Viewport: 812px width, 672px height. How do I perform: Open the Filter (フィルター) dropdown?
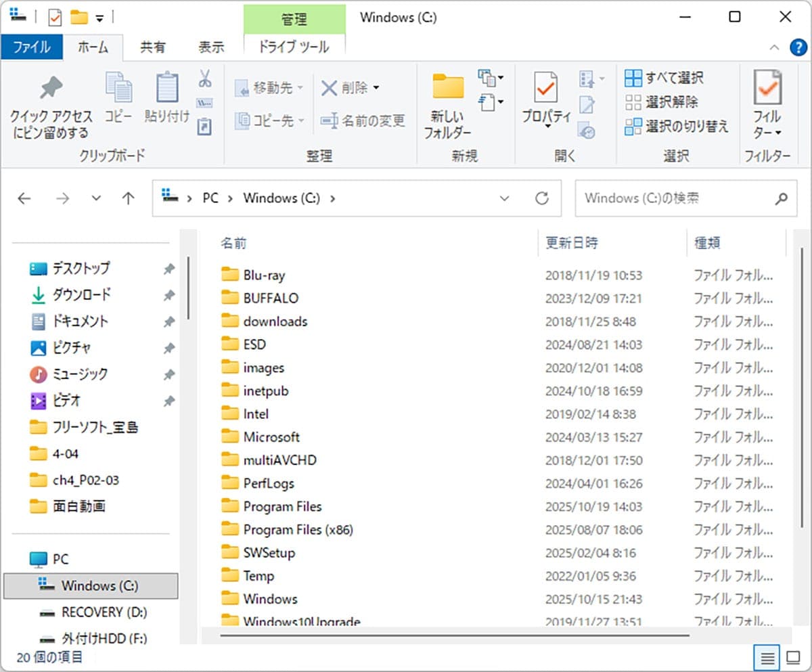[x=767, y=105]
